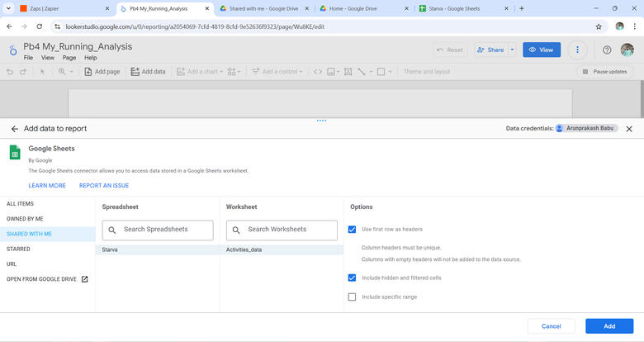Viewport: 644px width, 342px height.
Task: Open the help question mark icon
Action: [607, 50]
